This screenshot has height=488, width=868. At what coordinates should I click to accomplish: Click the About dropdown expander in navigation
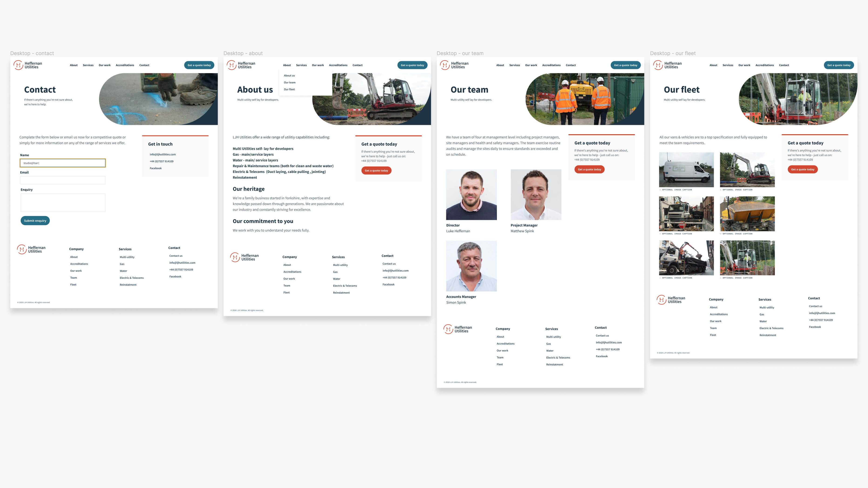pos(287,65)
